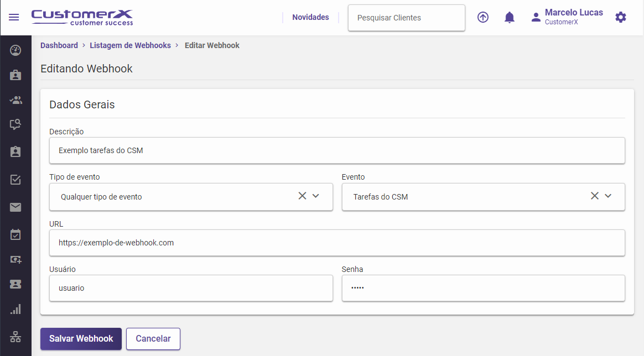Open the network hierarchy sidebar icon
Viewport: 644px width, 356px height.
tap(15, 336)
